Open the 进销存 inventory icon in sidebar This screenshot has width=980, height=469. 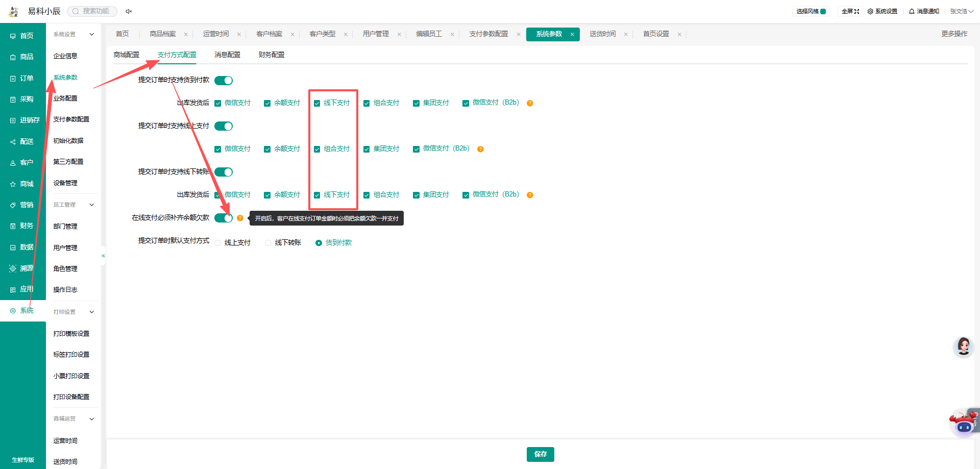(x=13, y=120)
